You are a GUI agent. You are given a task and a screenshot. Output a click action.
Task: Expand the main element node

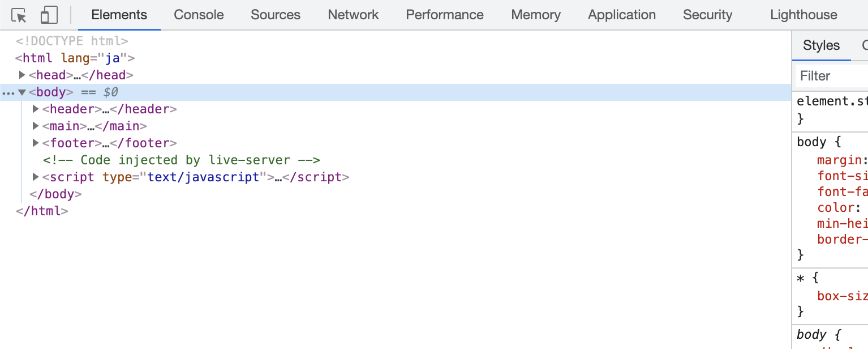coord(36,126)
